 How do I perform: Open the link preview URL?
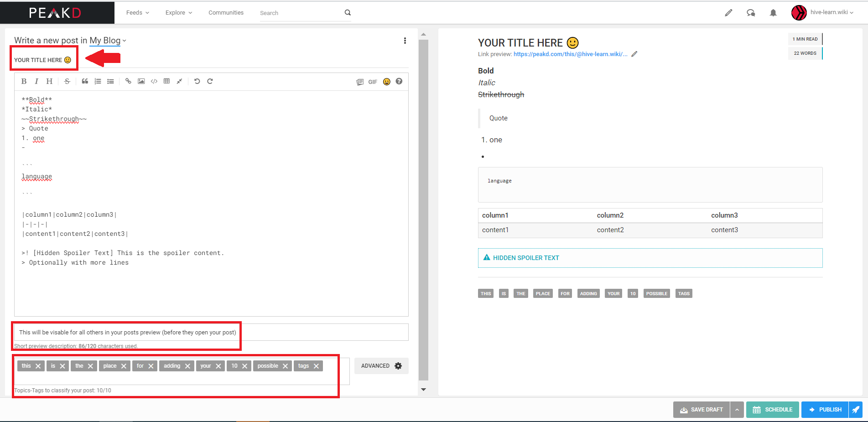570,54
